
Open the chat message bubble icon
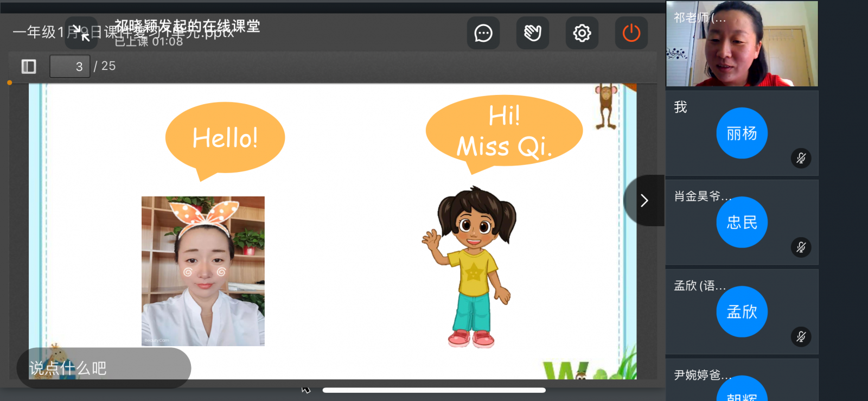(x=483, y=33)
